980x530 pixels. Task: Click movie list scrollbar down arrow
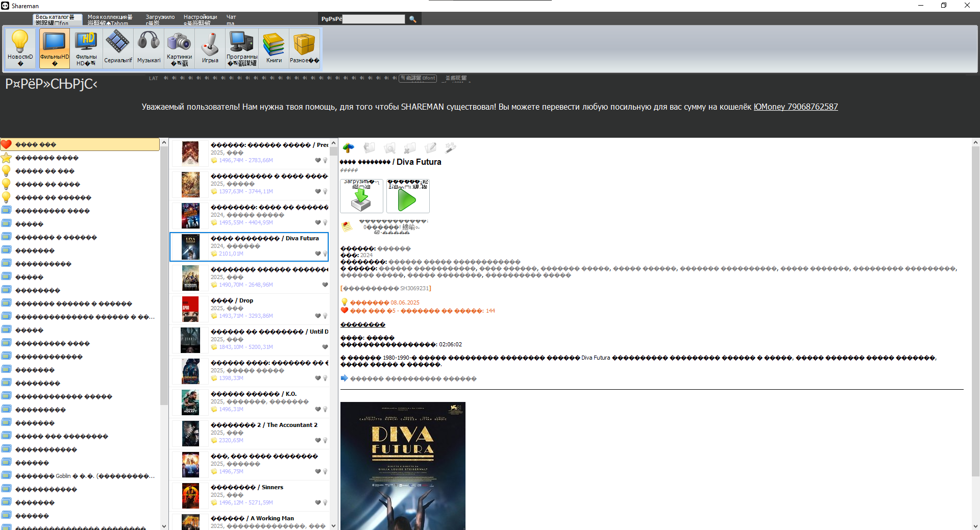point(333,526)
